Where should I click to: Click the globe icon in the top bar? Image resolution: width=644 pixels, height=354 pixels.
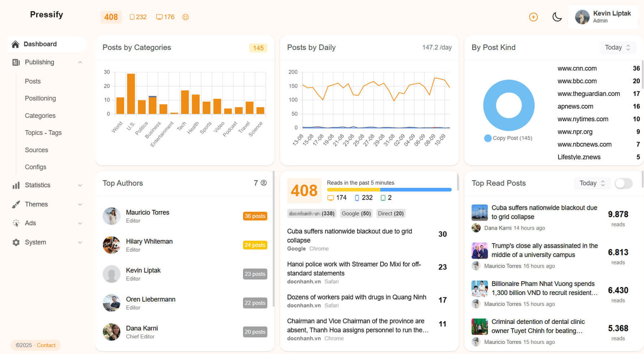tap(186, 17)
